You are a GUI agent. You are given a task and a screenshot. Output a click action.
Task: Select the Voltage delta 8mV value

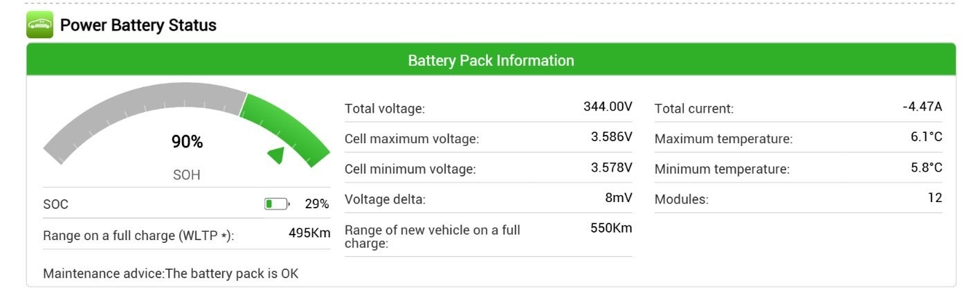(x=618, y=198)
